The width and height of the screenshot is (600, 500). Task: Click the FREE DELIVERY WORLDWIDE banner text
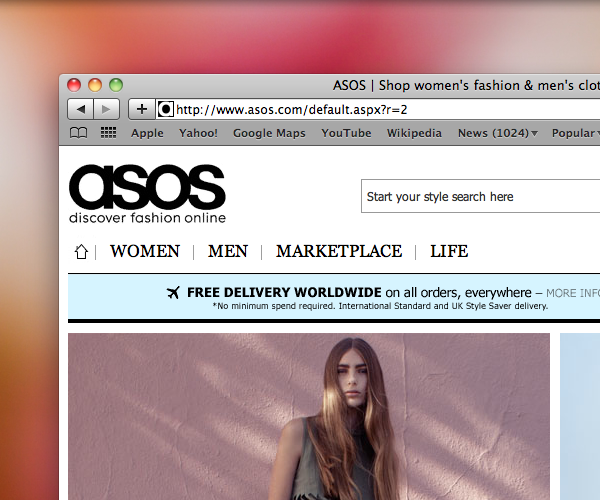click(x=284, y=293)
